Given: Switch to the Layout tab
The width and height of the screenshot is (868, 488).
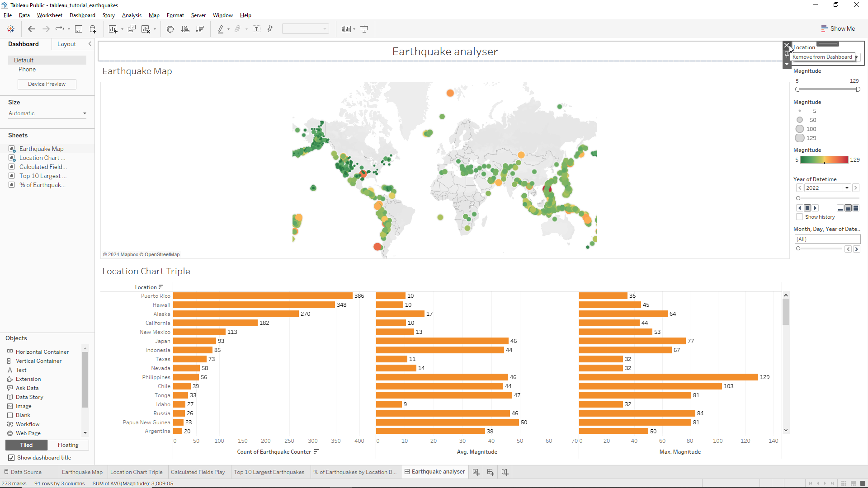Looking at the screenshot, I should tap(66, 44).
